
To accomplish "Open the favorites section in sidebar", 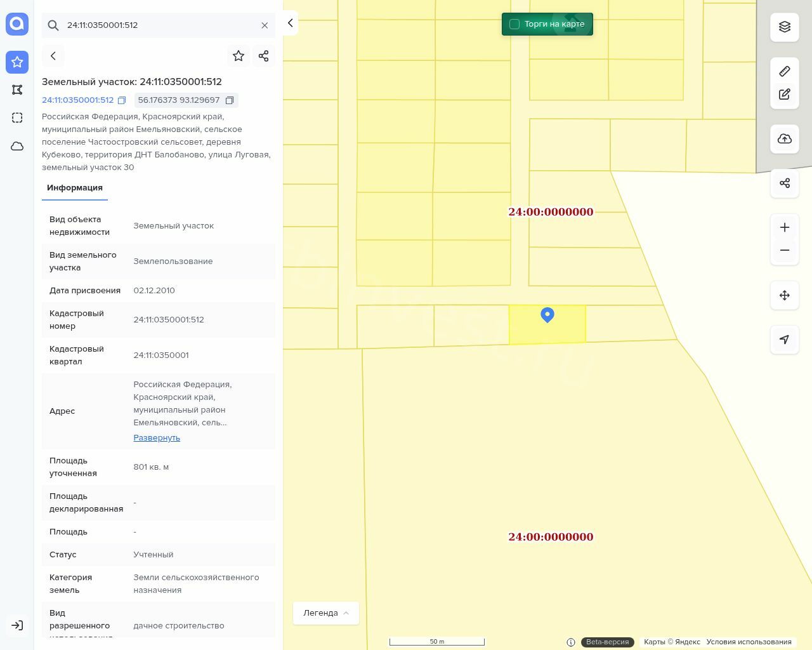I will click(x=17, y=62).
